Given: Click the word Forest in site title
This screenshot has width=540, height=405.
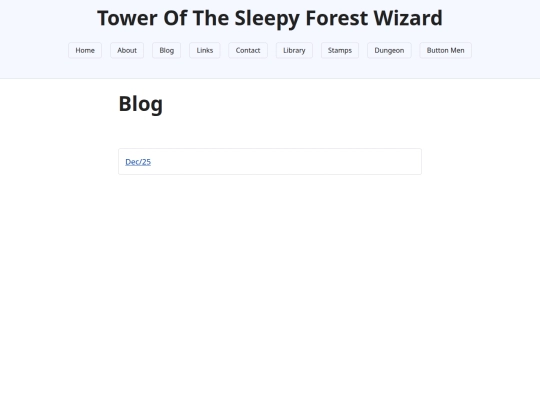Looking at the screenshot, I should tap(336, 18).
